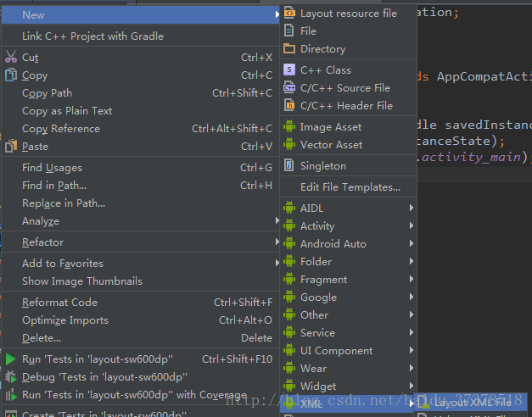Expand the Folder submenu arrow
The width and height of the screenshot is (532, 417).
click(412, 261)
